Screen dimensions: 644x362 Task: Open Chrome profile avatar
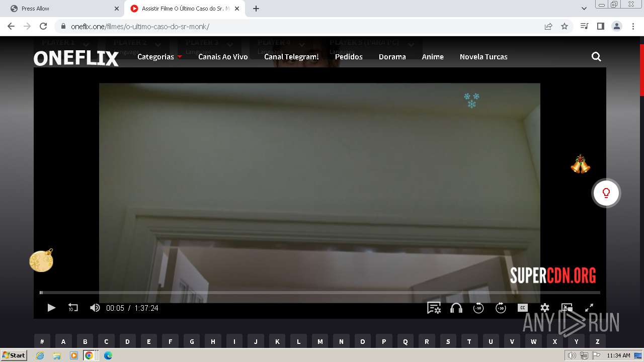click(616, 26)
